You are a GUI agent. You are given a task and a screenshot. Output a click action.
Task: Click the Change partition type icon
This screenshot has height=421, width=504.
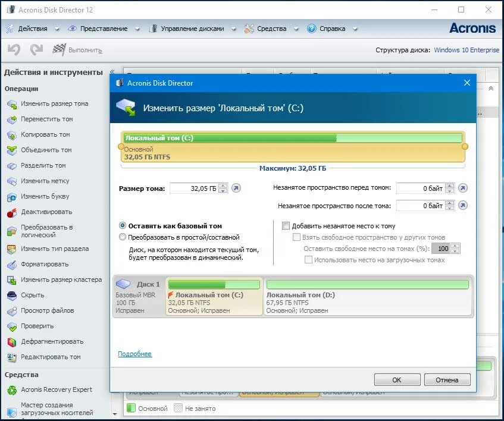coord(12,249)
